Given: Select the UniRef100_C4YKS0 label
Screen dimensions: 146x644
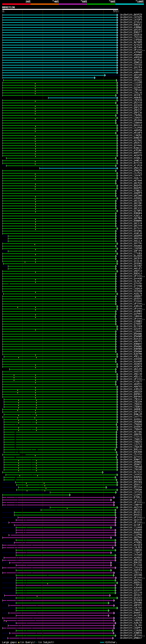Looking at the screenshot, I should 131,474.
